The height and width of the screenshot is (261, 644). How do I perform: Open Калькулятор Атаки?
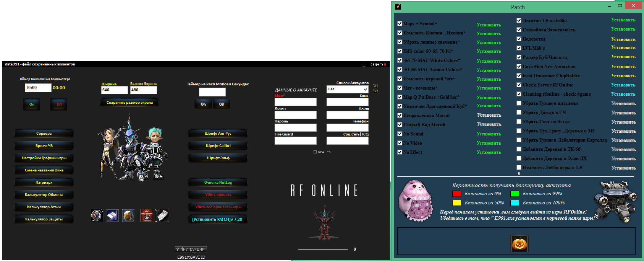(x=44, y=207)
